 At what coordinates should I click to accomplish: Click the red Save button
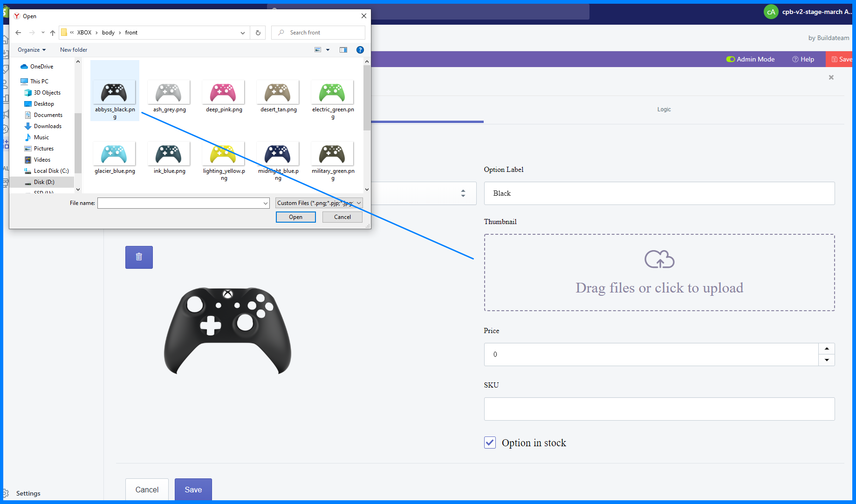point(840,59)
